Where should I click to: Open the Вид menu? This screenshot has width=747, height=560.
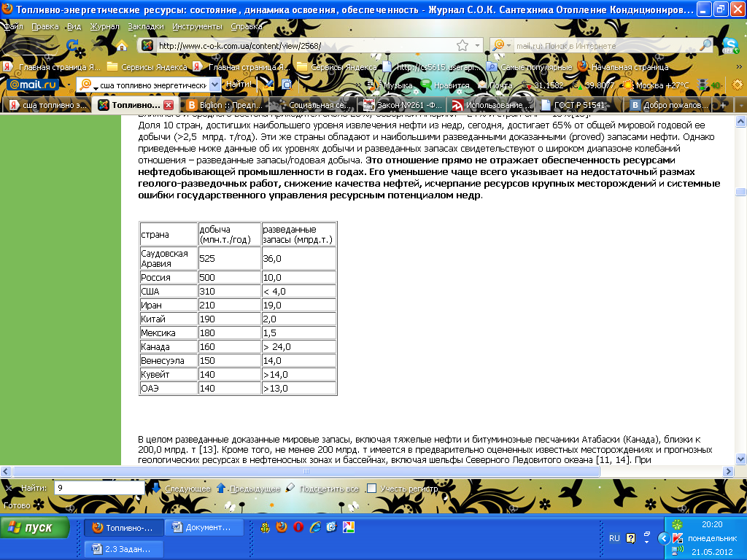pyautogui.click(x=74, y=26)
